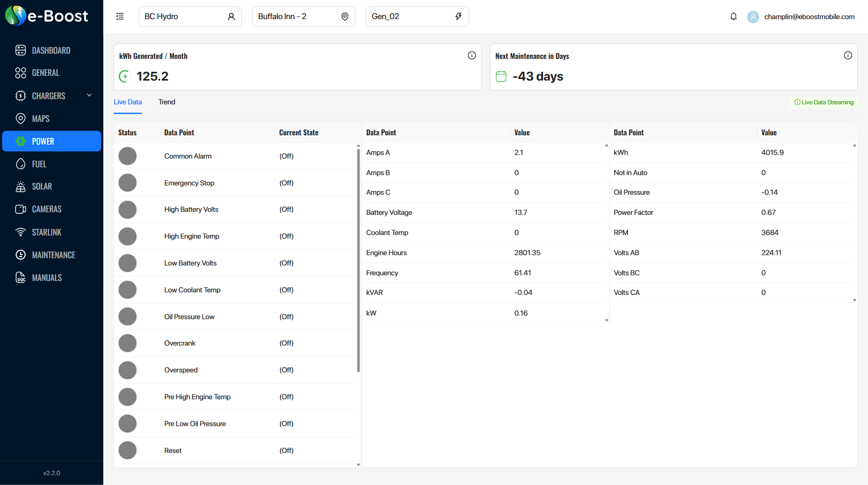The image size is (868, 485).
Task: Click the Emergency Stop status indicator
Action: click(x=128, y=183)
